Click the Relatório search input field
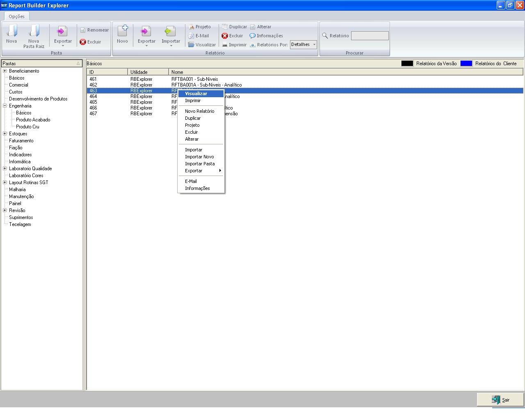This screenshot has height=420, width=525. (370, 36)
